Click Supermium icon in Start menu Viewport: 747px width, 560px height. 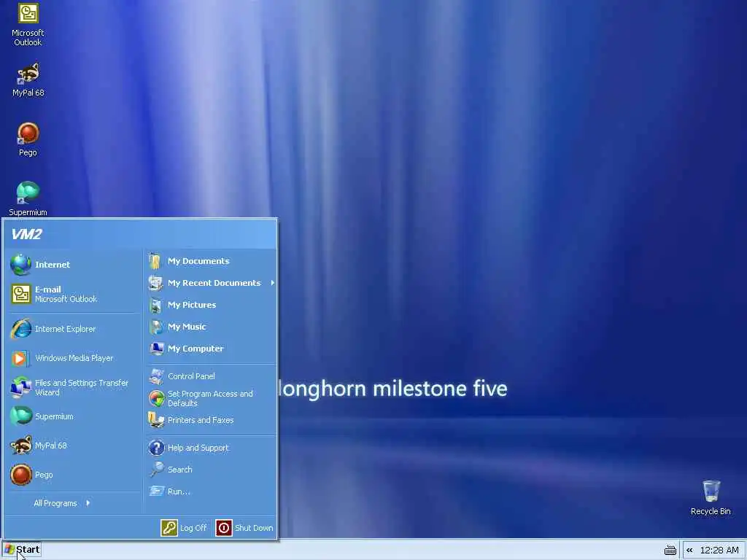coord(21,416)
